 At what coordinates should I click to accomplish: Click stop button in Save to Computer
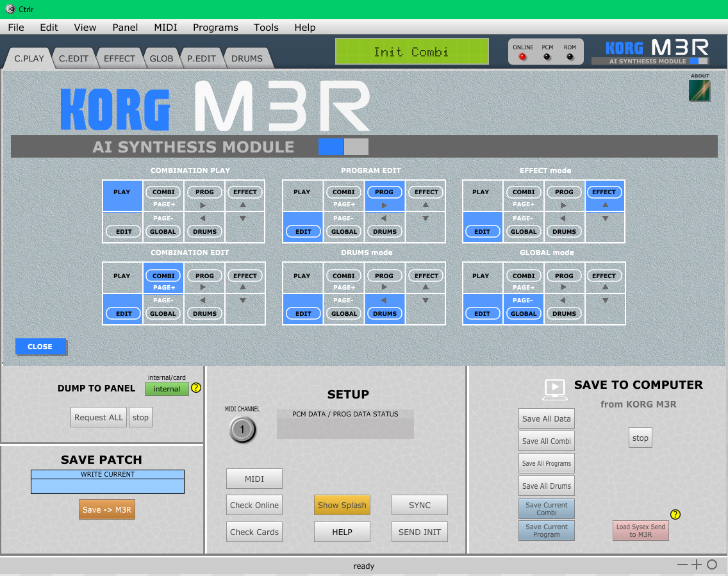tap(640, 438)
